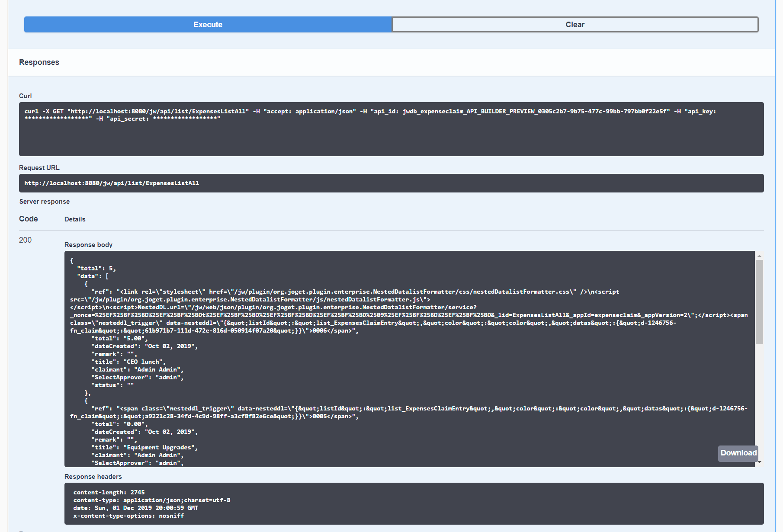Click the "total": 5 line in response
This screenshot has height=532, width=783.
96,269
